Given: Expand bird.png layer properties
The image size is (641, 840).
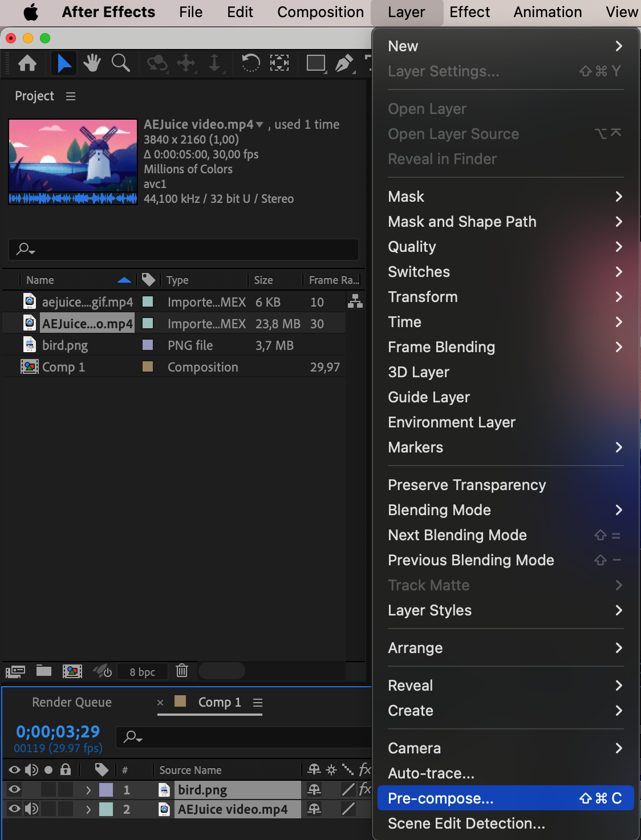Looking at the screenshot, I should (x=88, y=790).
